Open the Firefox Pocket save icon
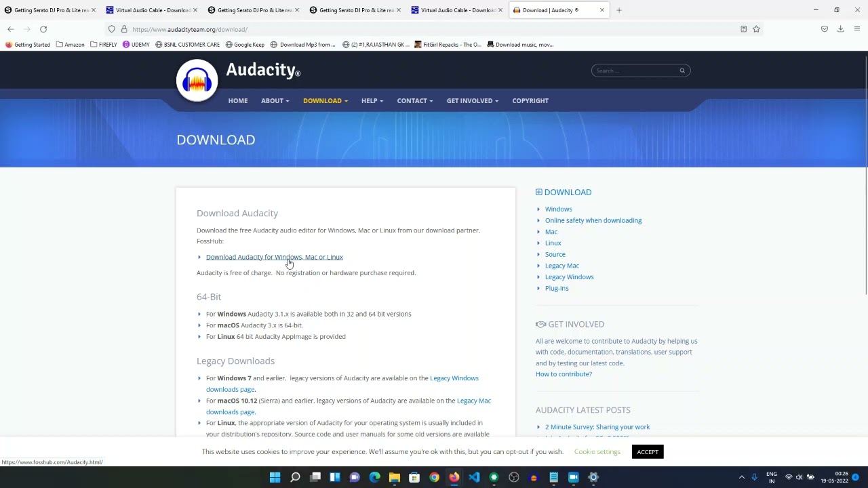Image resolution: width=868 pixels, height=488 pixels. [825, 29]
